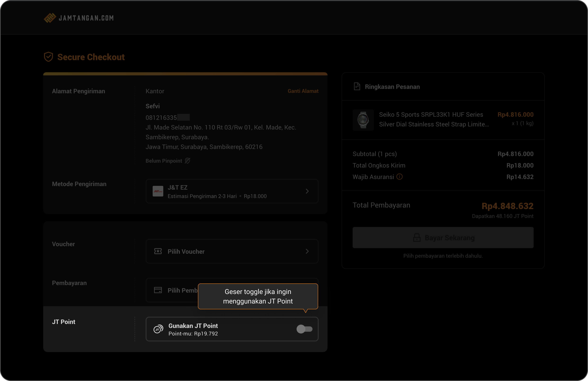
Task: Click the Seiko 5 Sports product title
Action: pyautogui.click(x=434, y=119)
